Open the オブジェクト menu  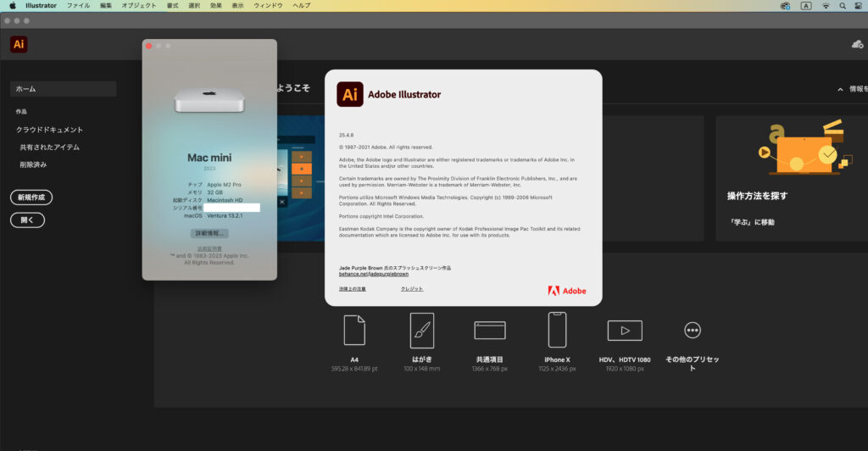click(x=139, y=6)
